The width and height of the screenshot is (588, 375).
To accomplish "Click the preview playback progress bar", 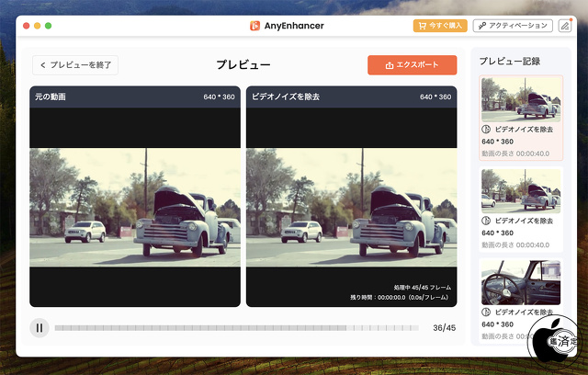I will (237, 328).
